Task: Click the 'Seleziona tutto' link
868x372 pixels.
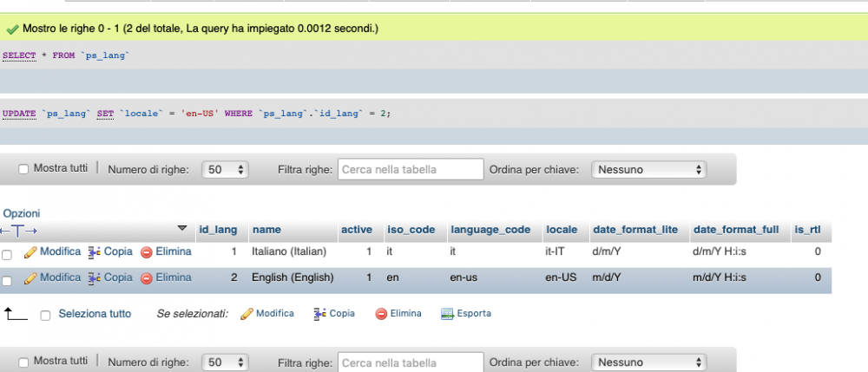Action: [95, 314]
